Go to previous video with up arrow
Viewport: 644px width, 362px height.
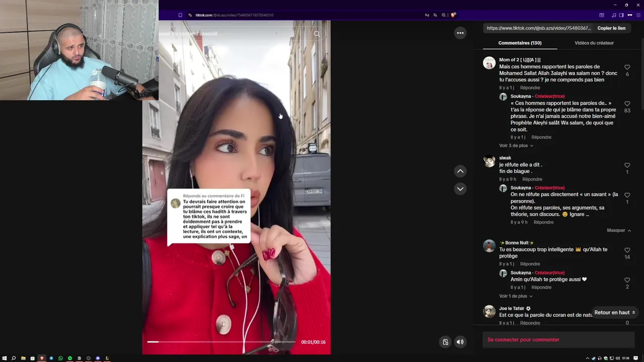pyautogui.click(x=460, y=171)
